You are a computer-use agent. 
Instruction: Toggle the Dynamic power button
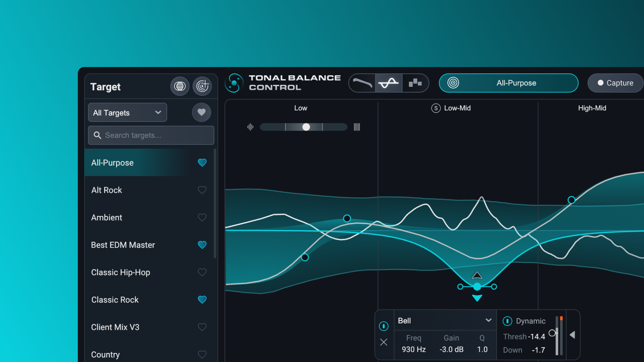coord(507,321)
